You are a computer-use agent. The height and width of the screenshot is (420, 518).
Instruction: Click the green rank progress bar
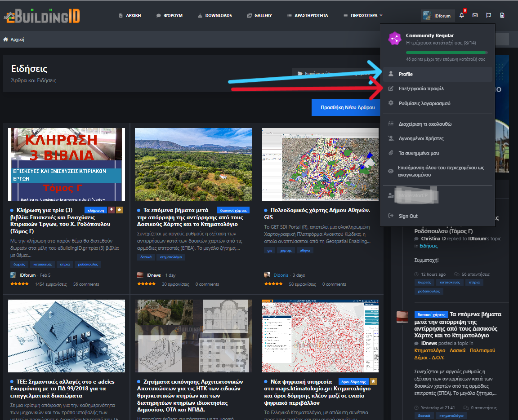pyautogui.click(x=446, y=53)
